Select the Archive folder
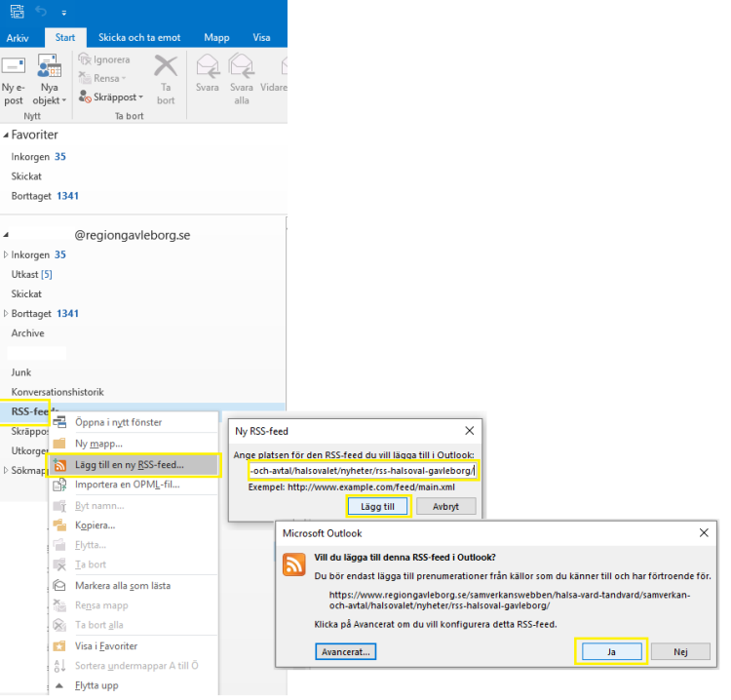This screenshot has height=700, width=731. coord(28,333)
